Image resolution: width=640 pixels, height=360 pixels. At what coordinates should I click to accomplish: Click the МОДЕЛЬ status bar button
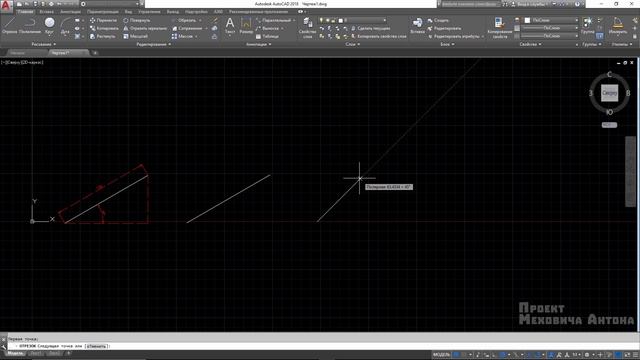441,355
